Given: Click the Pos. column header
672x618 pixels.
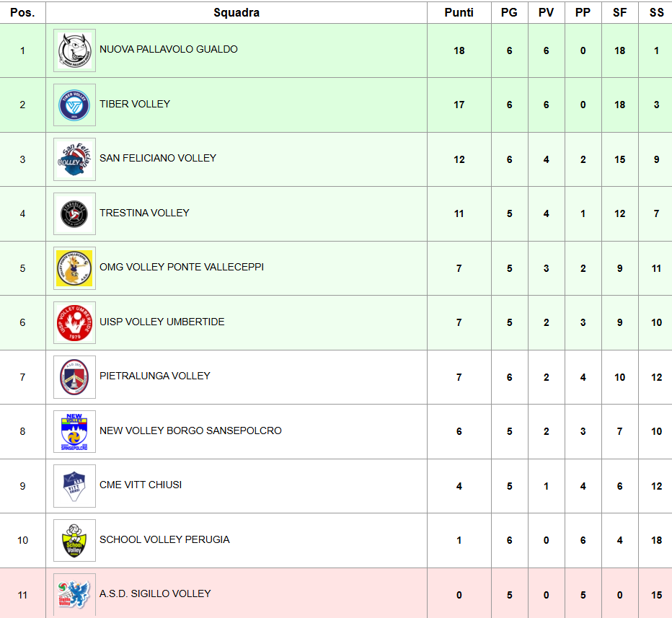Looking at the screenshot, I should click(22, 12).
